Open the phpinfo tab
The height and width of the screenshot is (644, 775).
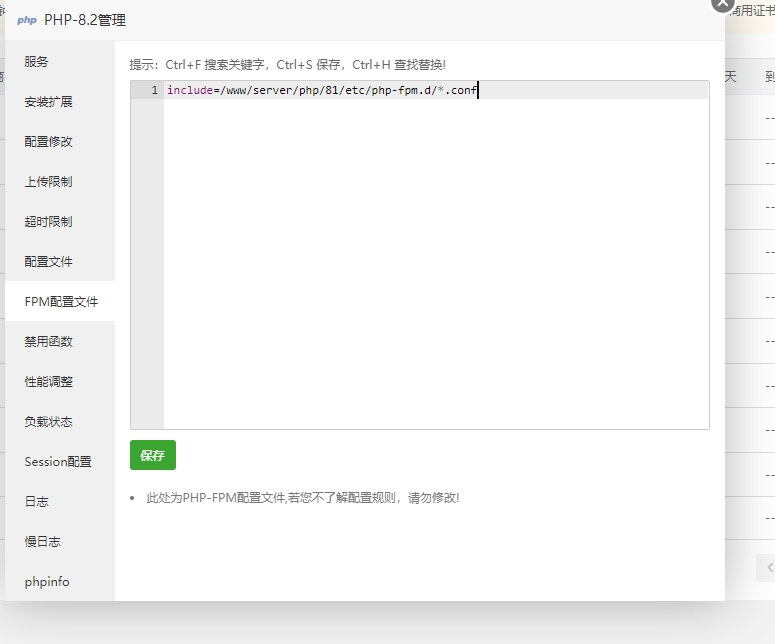click(x=60, y=582)
